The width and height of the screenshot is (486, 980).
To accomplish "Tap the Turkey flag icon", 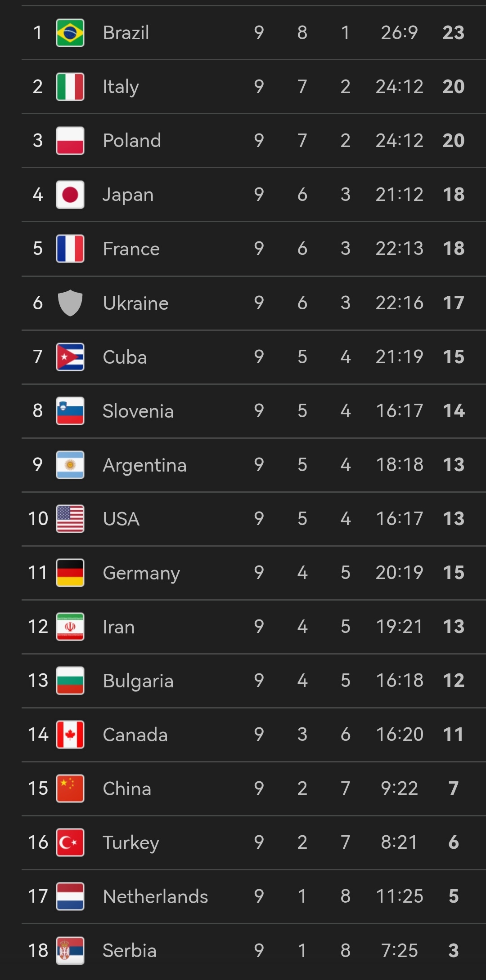I will tap(70, 842).
